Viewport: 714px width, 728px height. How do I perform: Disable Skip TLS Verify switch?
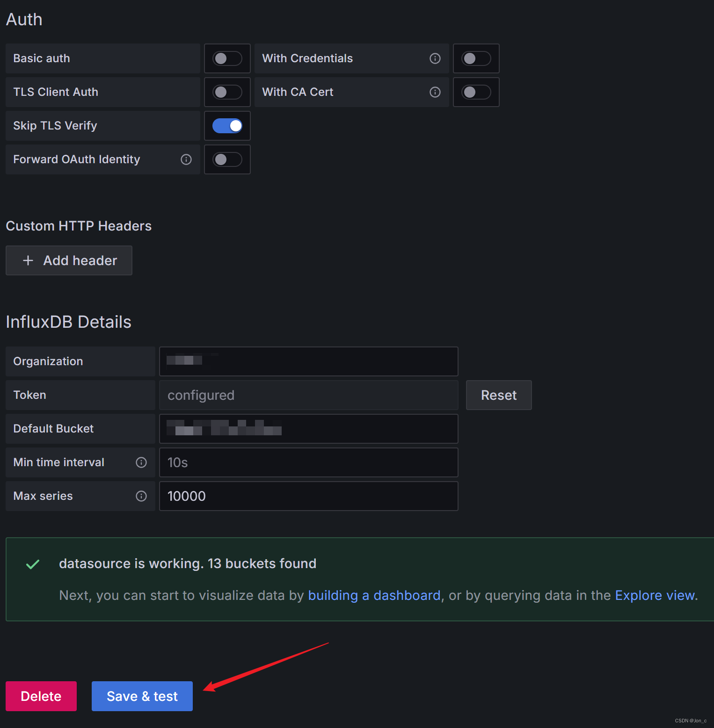tap(227, 126)
